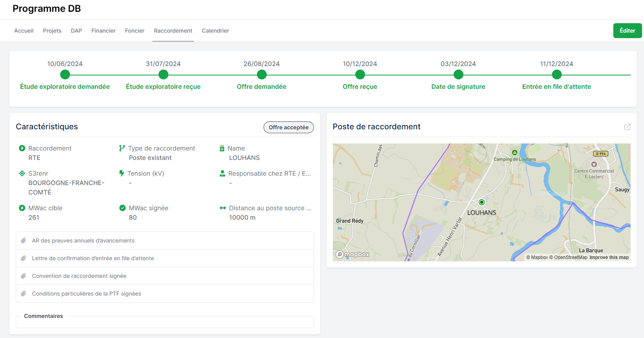644x338 pixels.
Task: Click paperclip icon for Lettre de confirmation
Action: click(24, 258)
